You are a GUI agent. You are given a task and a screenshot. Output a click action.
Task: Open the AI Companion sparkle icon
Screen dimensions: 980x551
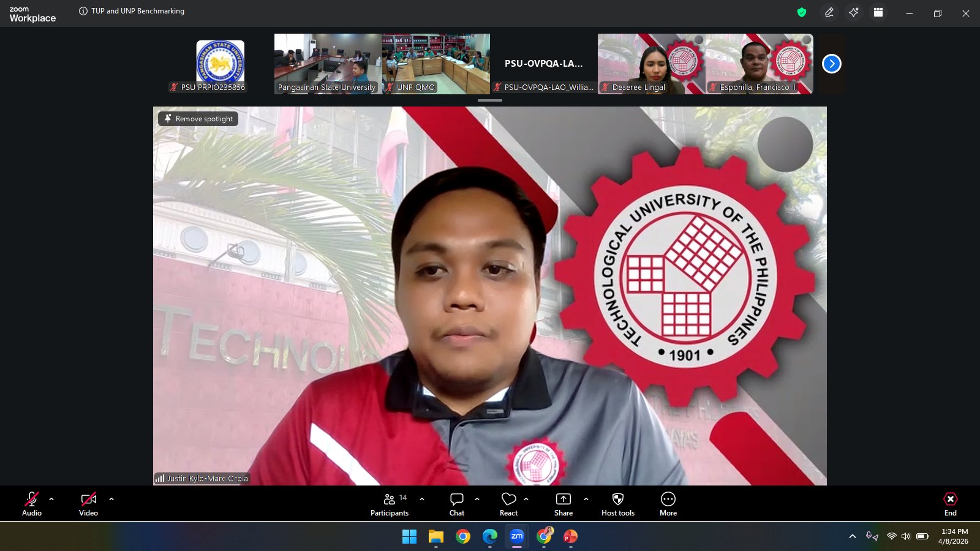coord(853,12)
